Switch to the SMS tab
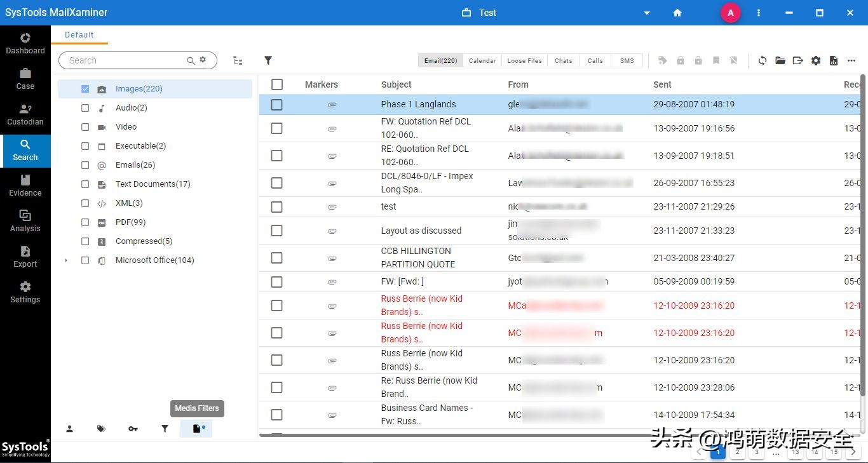Image resolution: width=868 pixels, height=463 pixels. (x=627, y=60)
